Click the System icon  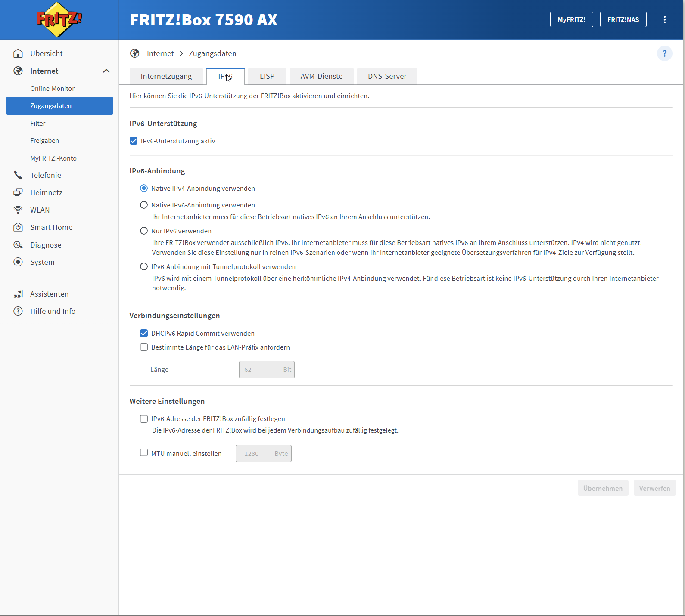(x=18, y=262)
